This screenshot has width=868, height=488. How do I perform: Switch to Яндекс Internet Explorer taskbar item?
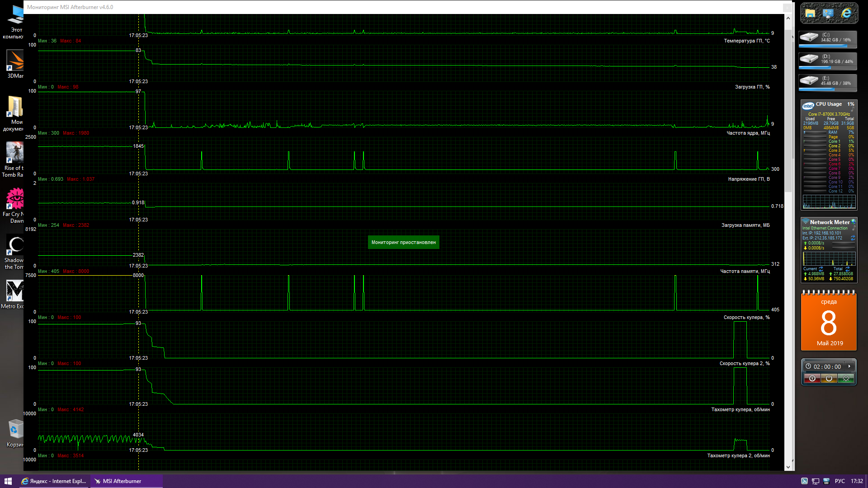click(54, 481)
